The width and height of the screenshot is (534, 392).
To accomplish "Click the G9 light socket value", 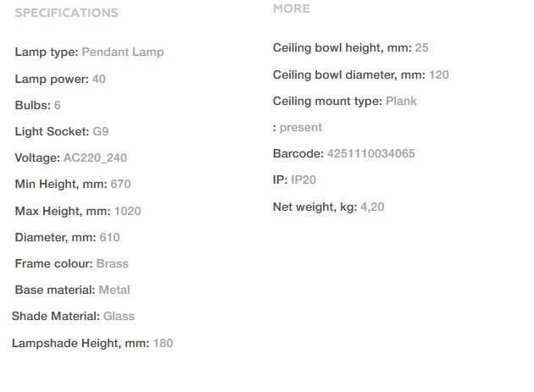I will pyautogui.click(x=101, y=131).
